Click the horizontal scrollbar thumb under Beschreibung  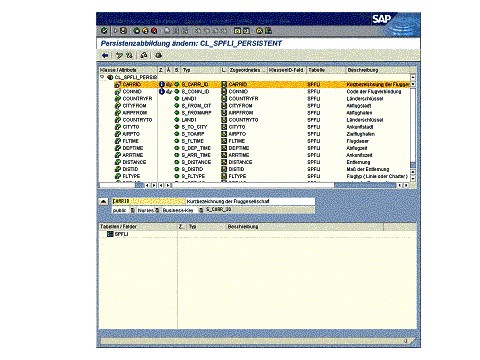coord(365,185)
